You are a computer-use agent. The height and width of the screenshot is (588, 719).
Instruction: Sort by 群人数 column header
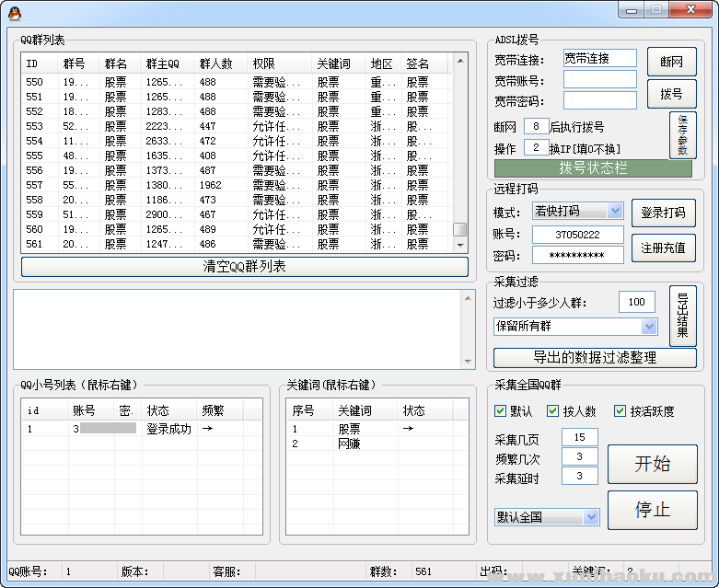[x=216, y=64]
